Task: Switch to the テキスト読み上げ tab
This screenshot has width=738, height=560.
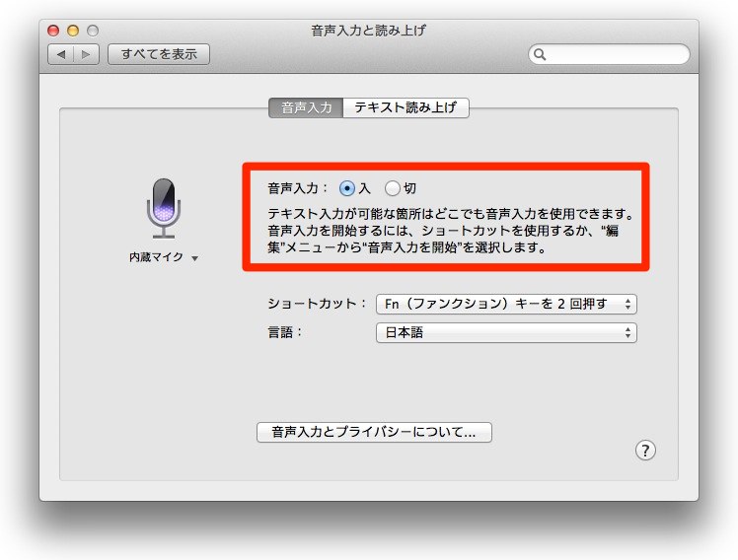Action: 406,107
